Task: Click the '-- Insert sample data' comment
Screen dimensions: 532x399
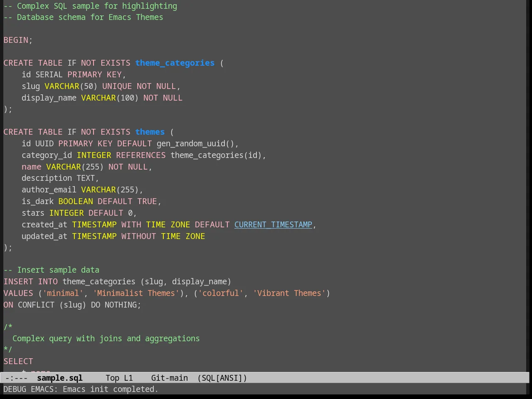Action: (x=52, y=270)
